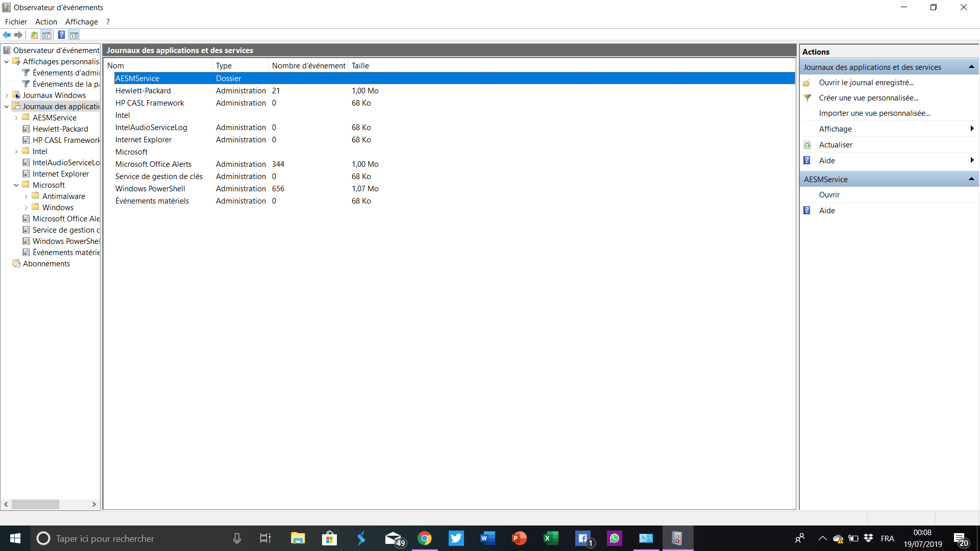The image size is (980, 551).
Task: Click Importer une vue personnalisée link
Action: 874,113
